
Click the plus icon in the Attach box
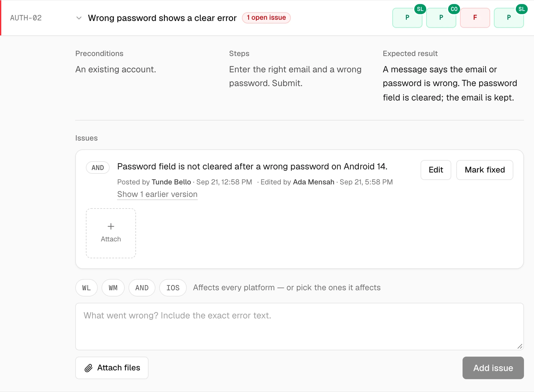[x=111, y=226]
